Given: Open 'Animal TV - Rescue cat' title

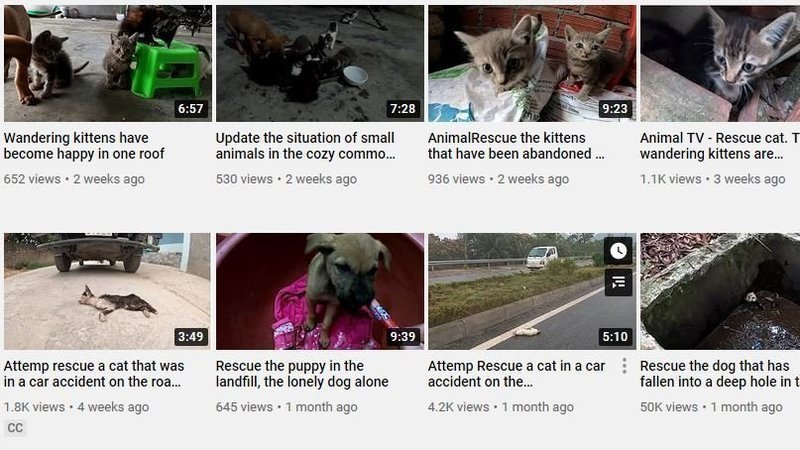Looking at the screenshot, I should 719,146.
